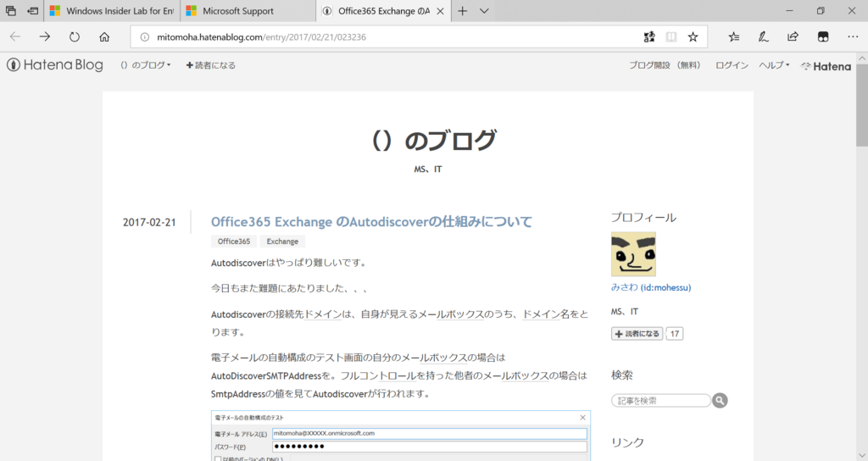Click the scrollbar up arrow
868x461 pixels.
click(x=862, y=58)
